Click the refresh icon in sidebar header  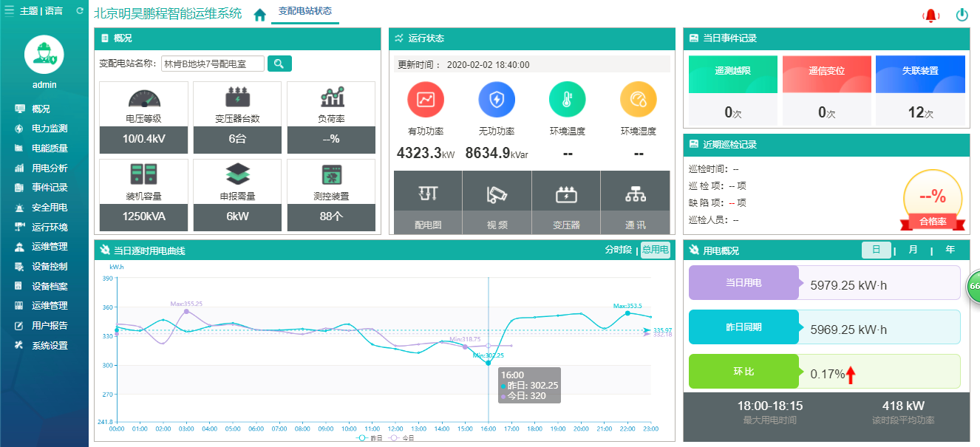pyautogui.click(x=80, y=11)
